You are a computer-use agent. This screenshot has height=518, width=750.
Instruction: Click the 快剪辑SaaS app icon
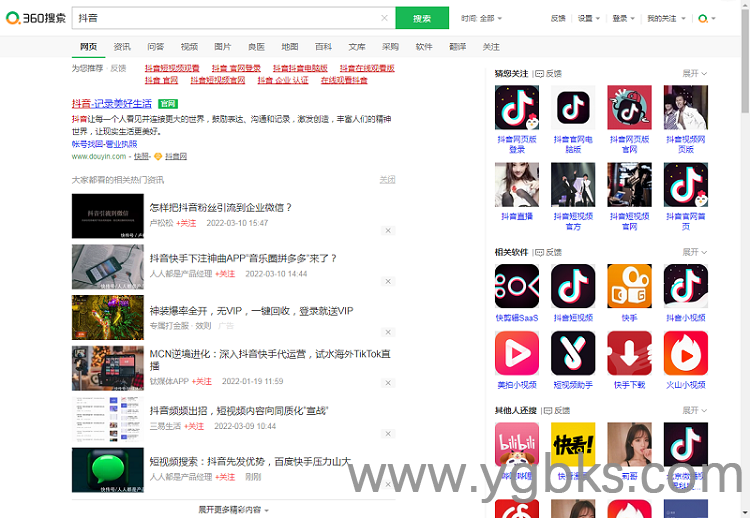pyautogui.click(x=516, y=286)
